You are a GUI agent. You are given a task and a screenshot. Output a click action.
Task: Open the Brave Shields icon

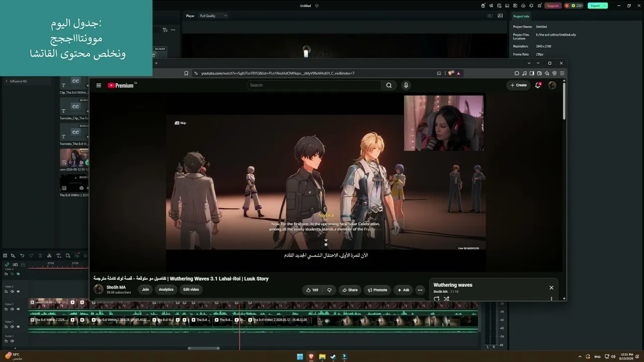pyautogui.click(x=451, y=73)
